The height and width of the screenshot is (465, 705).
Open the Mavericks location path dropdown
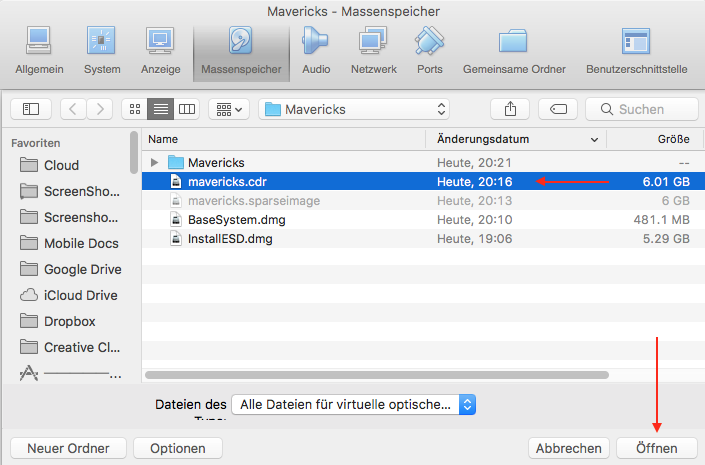click(354, 108)
